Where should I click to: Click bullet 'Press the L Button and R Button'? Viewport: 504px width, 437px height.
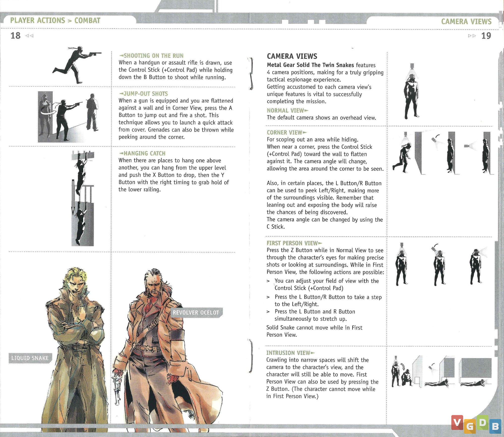315,312
